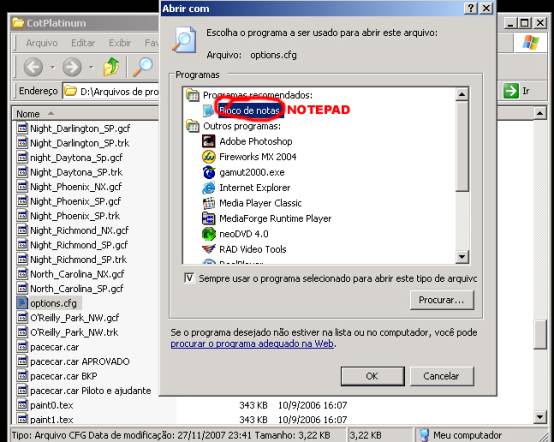Toggle 'Sempre usar o programa selecionado' checkbox
The width and height of the screenshot is (554, 442).
click(x=189, y=278)
